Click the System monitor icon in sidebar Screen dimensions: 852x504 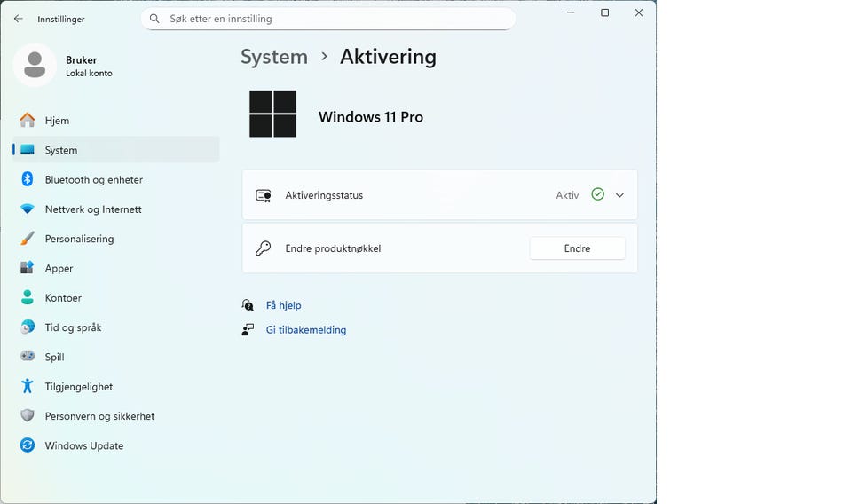28,150
